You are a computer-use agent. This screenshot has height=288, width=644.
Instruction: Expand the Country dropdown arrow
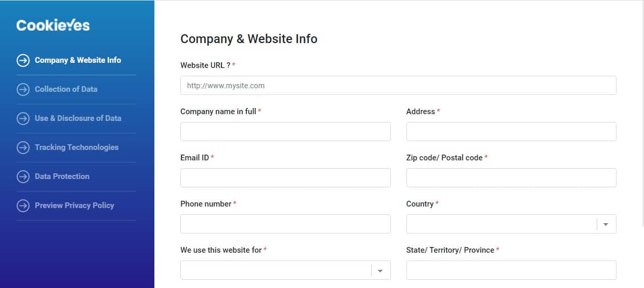(606, 224)
